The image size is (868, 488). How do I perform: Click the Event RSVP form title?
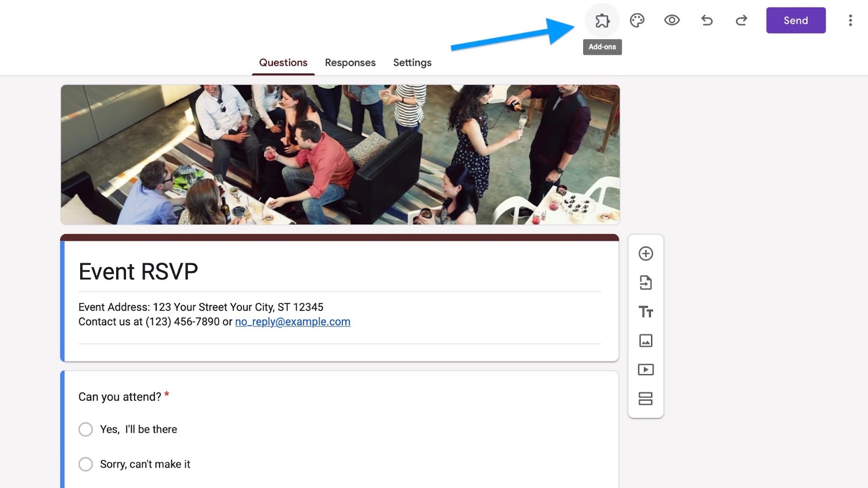click(x=138, y=272)
